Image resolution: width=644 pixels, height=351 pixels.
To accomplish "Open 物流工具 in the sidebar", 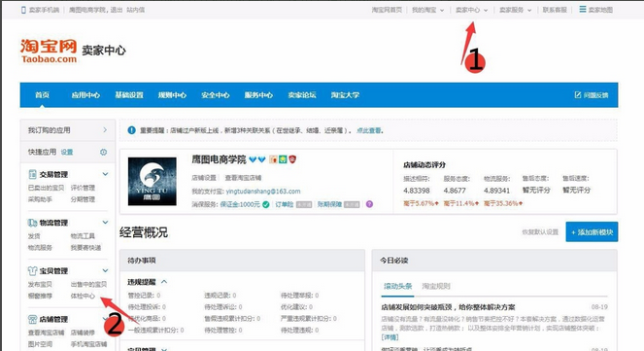I will pyautogui.click(x=83, y=236).
